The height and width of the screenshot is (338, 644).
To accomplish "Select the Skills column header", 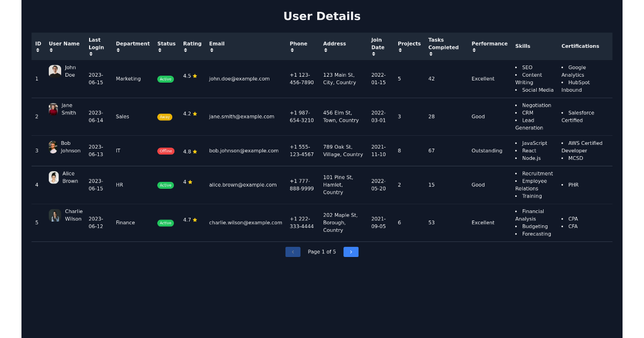I will click(523, 46).
